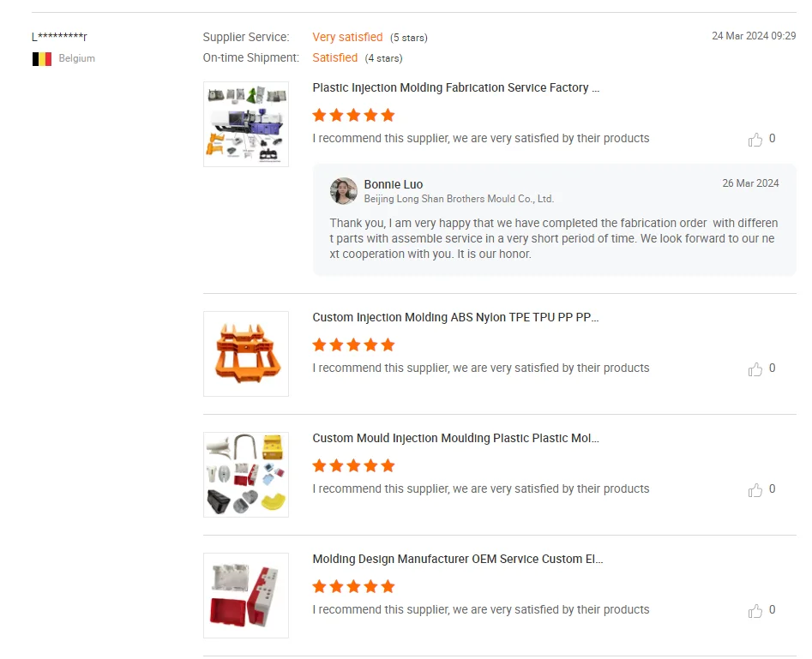812x659 pixels.
Task: Click the five-star rating of first product
Action: coord(354,116)
